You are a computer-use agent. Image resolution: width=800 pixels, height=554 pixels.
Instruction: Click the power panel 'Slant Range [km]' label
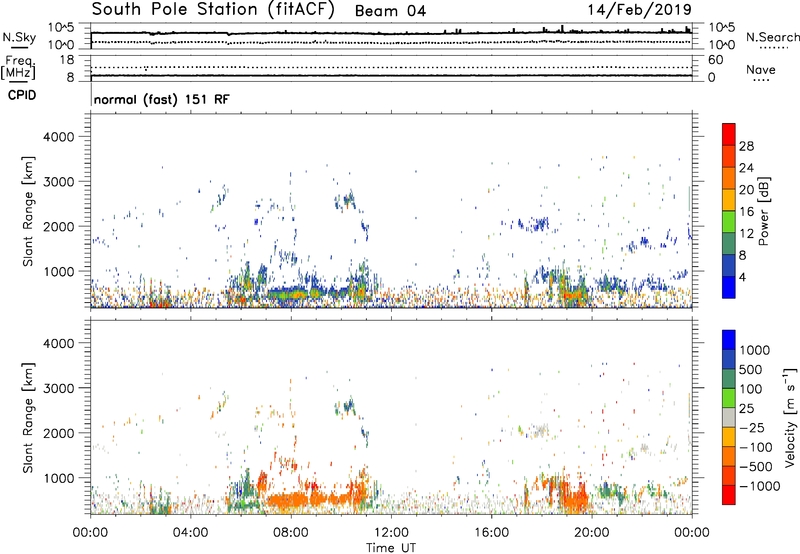[28, 211]
